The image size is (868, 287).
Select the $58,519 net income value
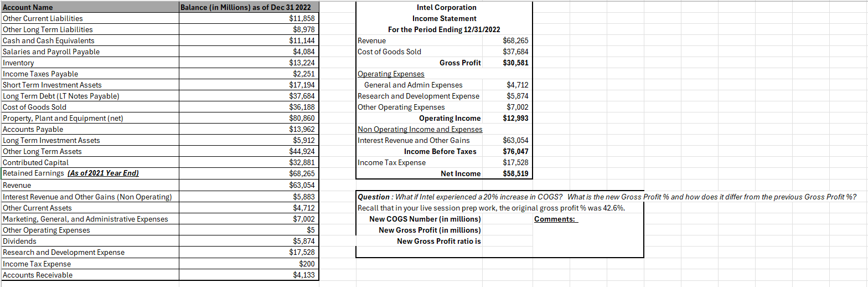(x=515, y=173)
